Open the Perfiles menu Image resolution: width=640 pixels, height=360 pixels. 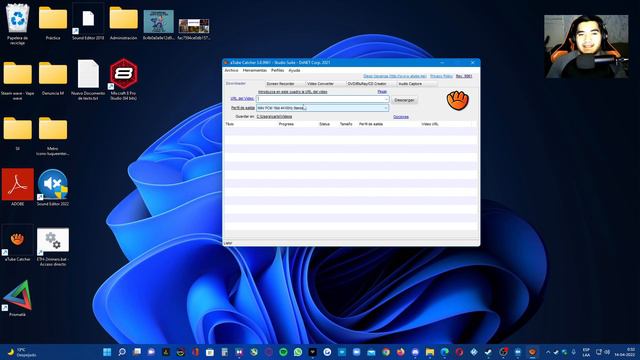277,70
